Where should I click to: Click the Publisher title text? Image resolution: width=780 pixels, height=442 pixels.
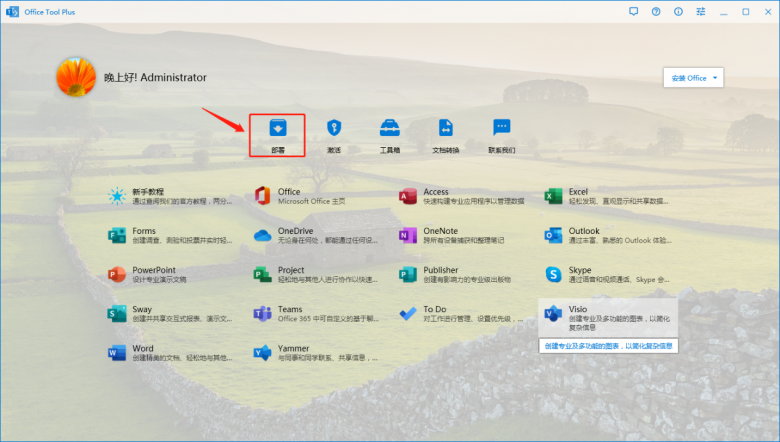point(441,270)
